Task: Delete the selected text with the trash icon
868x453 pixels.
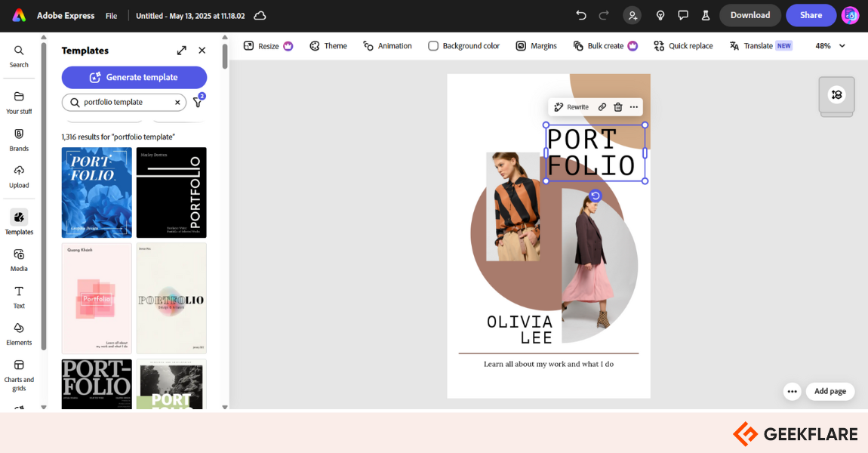Action: pos(618,106)
